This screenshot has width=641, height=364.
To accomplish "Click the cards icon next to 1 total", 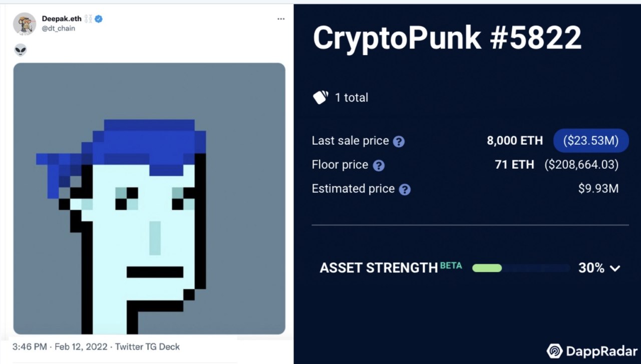I will coord(320,97).
